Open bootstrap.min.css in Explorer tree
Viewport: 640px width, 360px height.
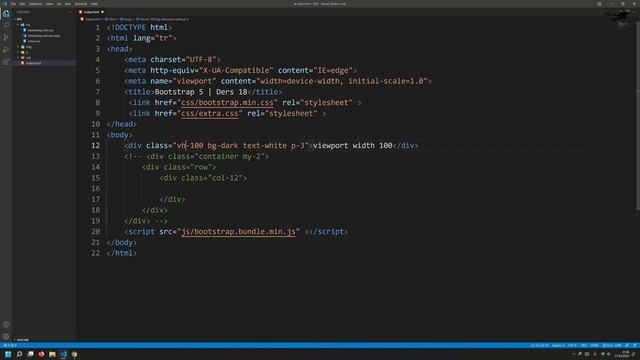40,30
